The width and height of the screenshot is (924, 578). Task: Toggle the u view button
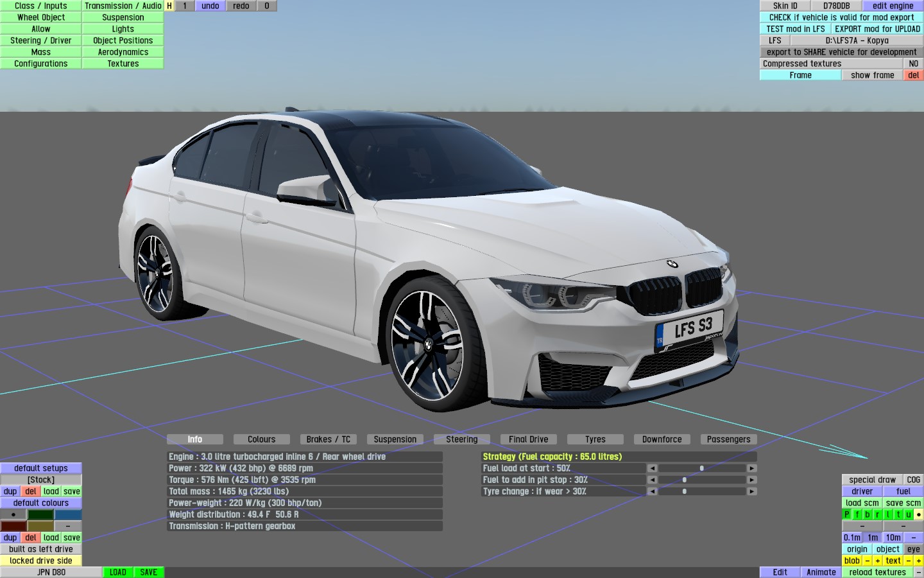click(909, 514)
